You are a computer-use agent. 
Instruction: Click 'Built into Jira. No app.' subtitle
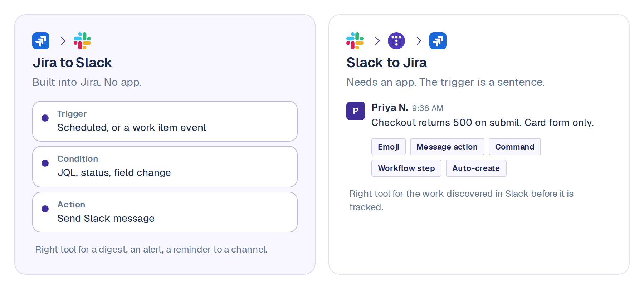[87, 82]
